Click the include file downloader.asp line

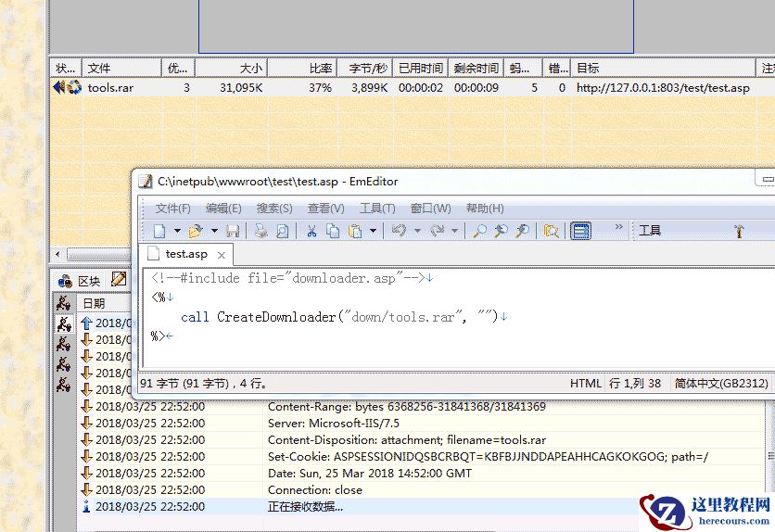coord(287,278)
